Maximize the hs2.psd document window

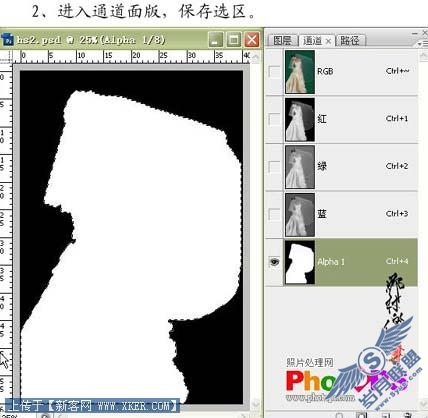point(234,40)
